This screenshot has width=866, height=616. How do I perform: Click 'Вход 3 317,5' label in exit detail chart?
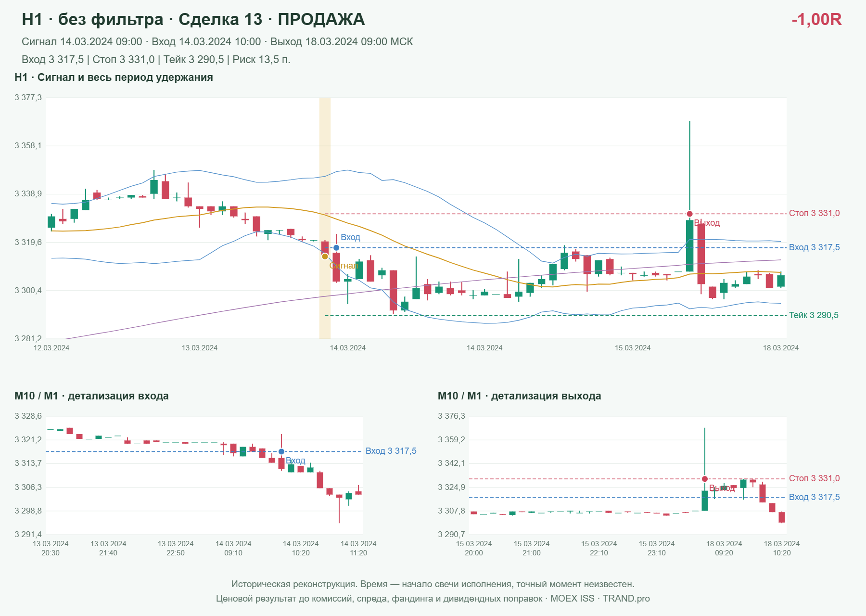point(814,497)
